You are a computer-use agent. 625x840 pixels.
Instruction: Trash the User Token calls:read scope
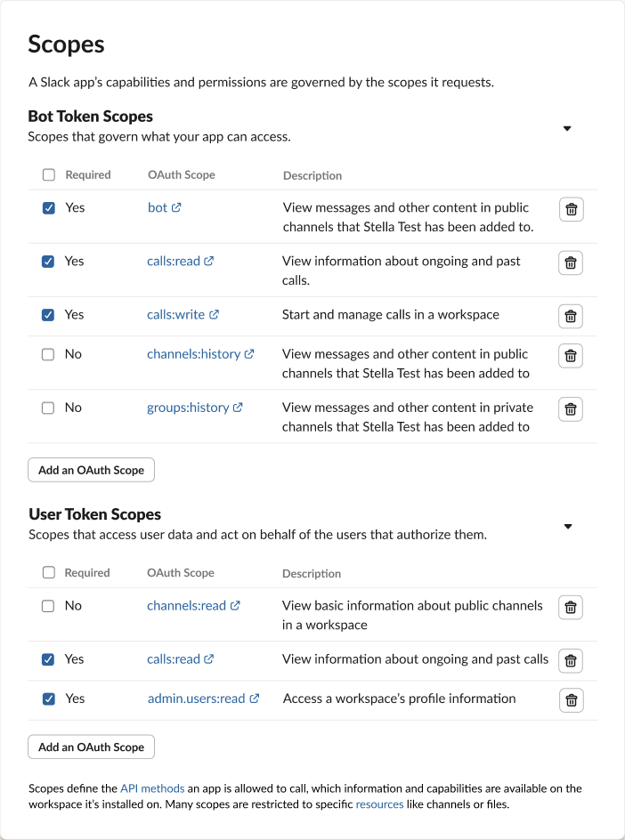point(572,660)
